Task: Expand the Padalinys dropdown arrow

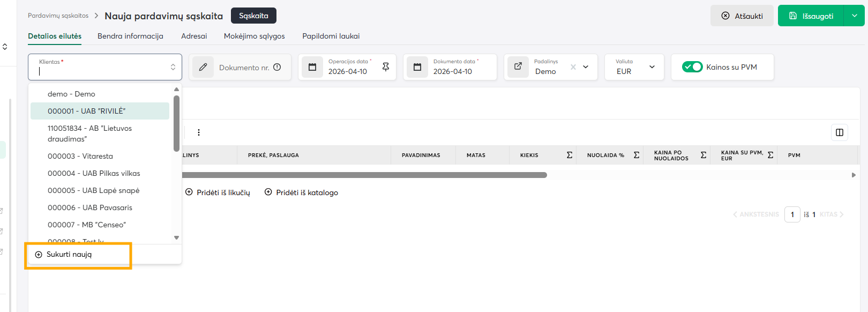Action: pyautogui.click(x=586, y=67)
